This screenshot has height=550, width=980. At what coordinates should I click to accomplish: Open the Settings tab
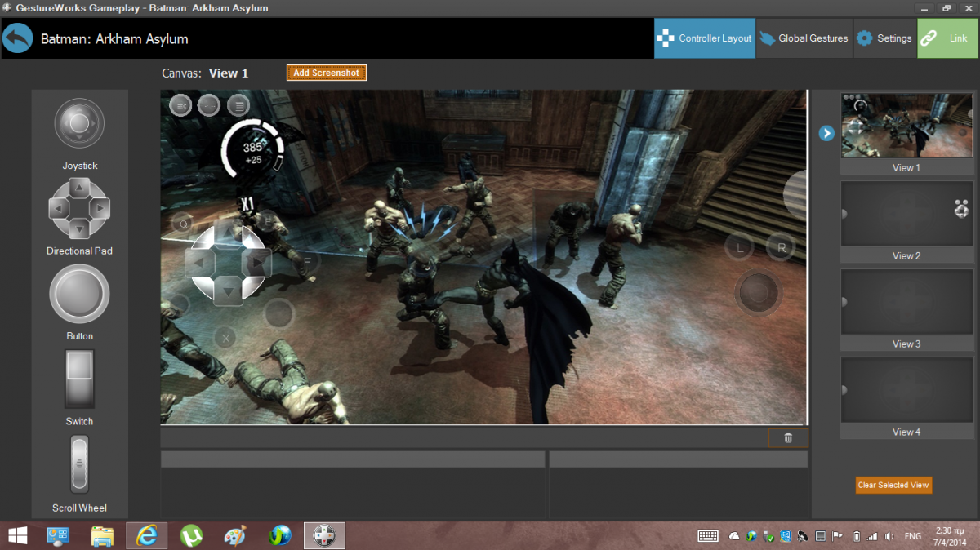[x=884, y=38]
